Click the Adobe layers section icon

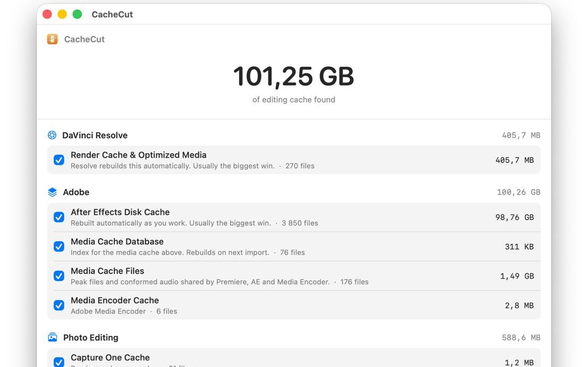(x=53, y=192)
